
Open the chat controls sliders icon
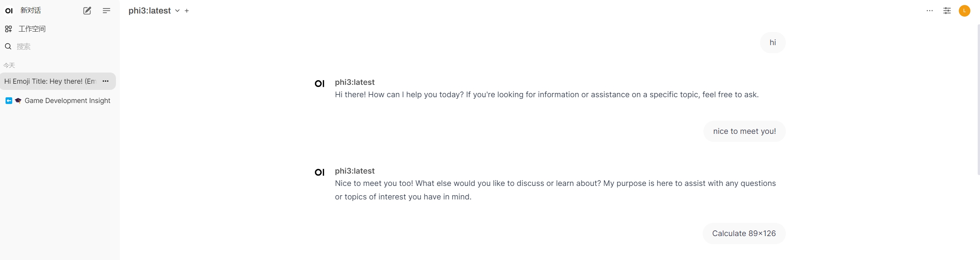click(947, 11)
